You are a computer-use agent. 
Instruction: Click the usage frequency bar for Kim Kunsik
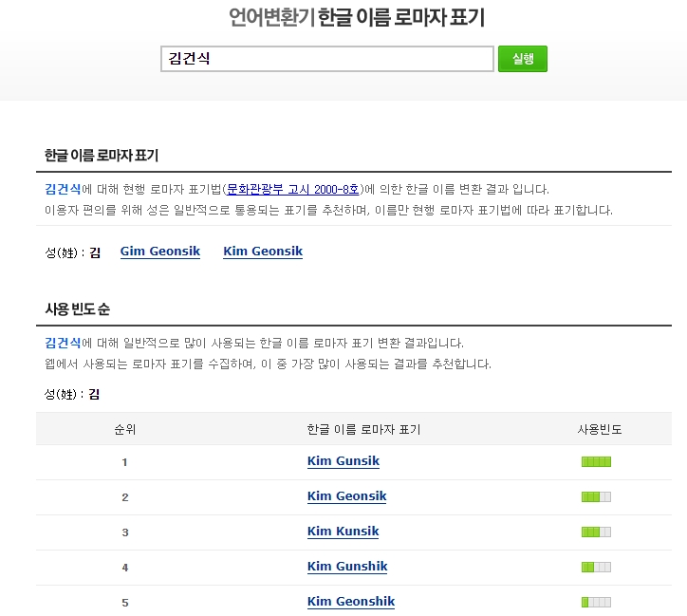click(596, 532)
